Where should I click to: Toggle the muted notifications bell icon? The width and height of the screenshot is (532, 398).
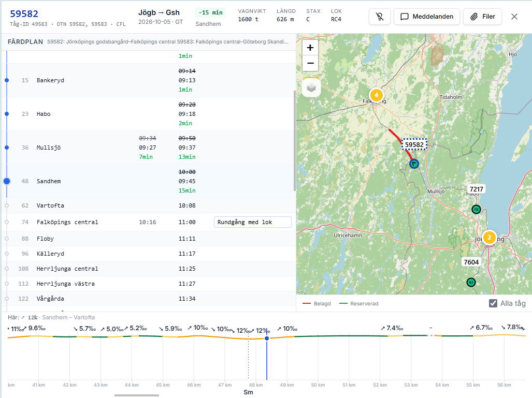click(x=379, y=17)
